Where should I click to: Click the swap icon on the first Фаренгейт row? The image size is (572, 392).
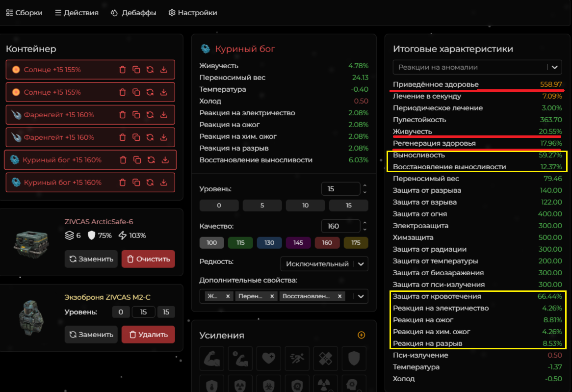[x=150, y=115]
